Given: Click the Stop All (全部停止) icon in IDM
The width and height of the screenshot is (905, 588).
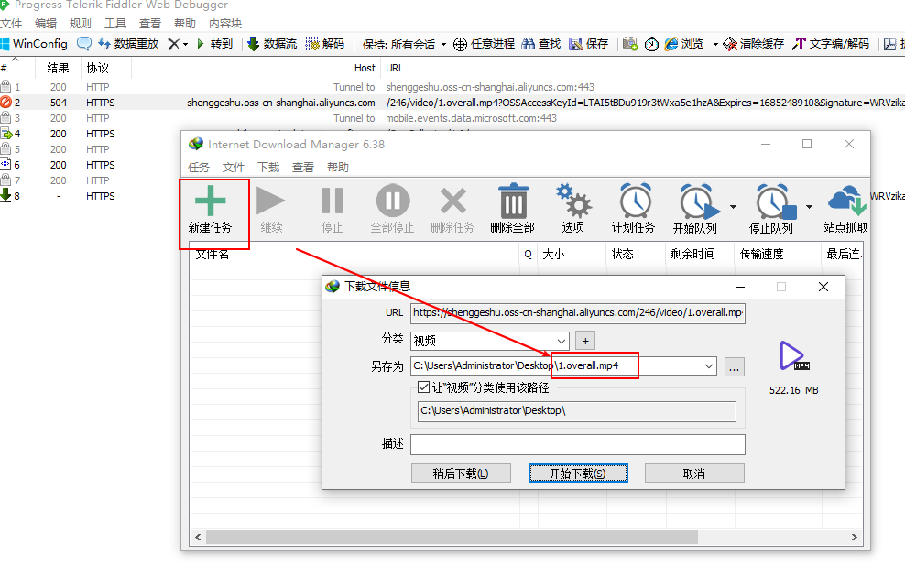Looking at the screenshot, I should coord(392,201).
